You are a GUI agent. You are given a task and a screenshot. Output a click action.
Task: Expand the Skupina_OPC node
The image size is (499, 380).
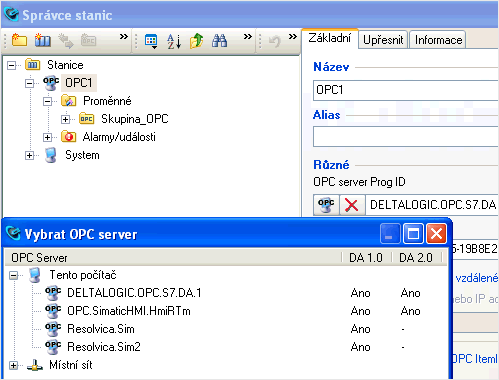[66, 119]
